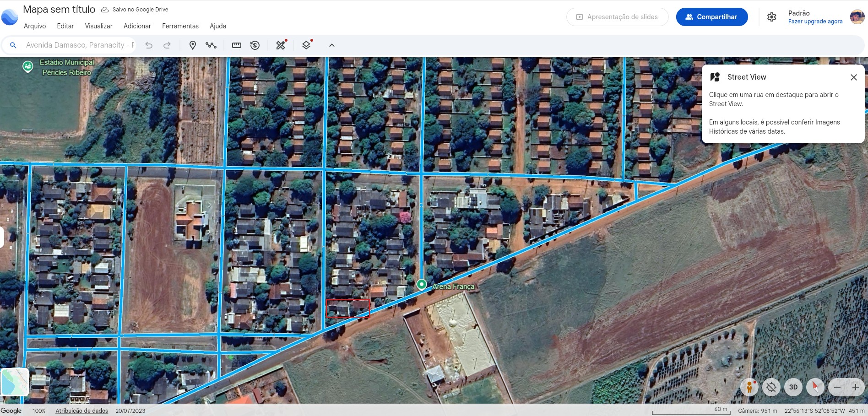Open the Arquivo menu
The width and height of the screenshot is (868, 416).
(x=35, y=26)
